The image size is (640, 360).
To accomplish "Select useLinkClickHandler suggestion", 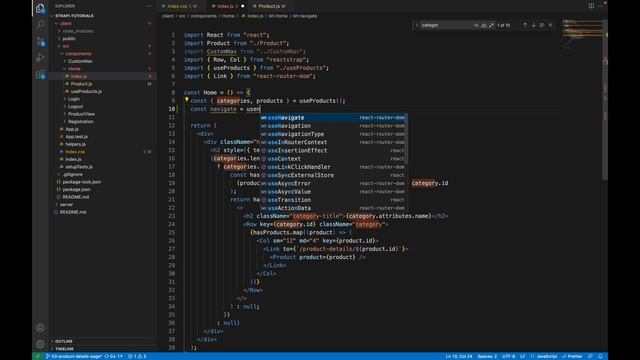I will pos(333,167).
